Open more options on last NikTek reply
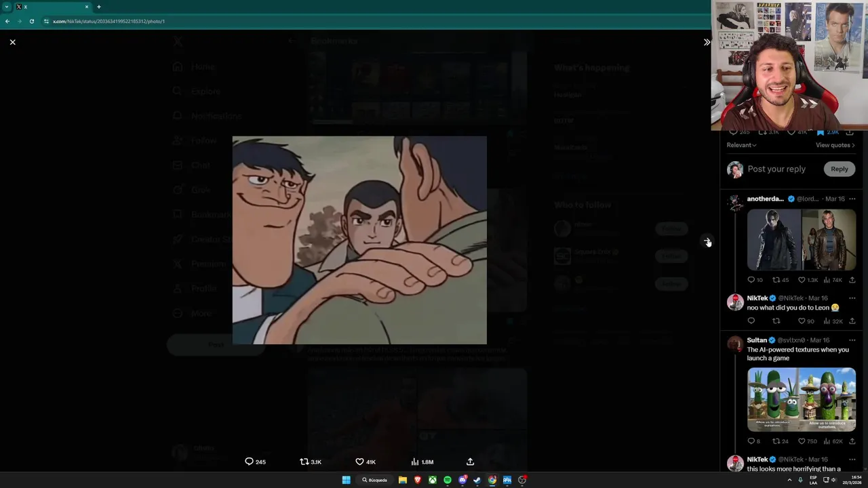The image size is (868, 488). (x=852, y=460)
